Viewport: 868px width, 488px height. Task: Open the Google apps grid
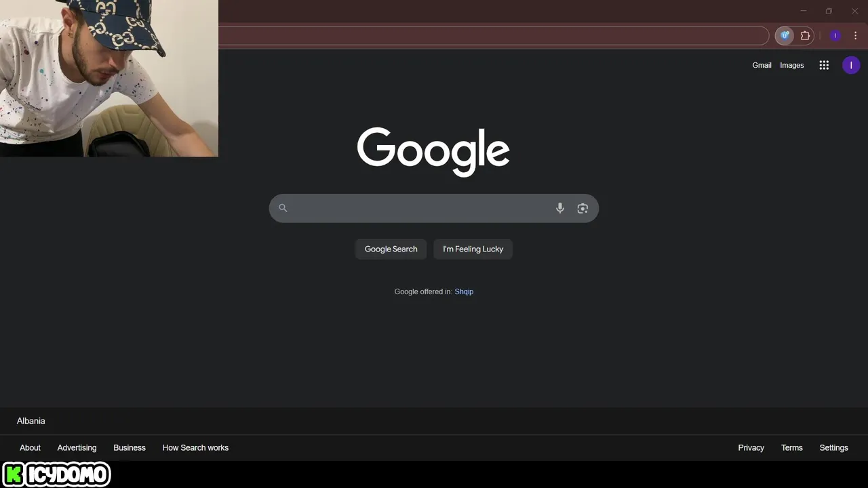pyautogui.click(x=824, y=65)
